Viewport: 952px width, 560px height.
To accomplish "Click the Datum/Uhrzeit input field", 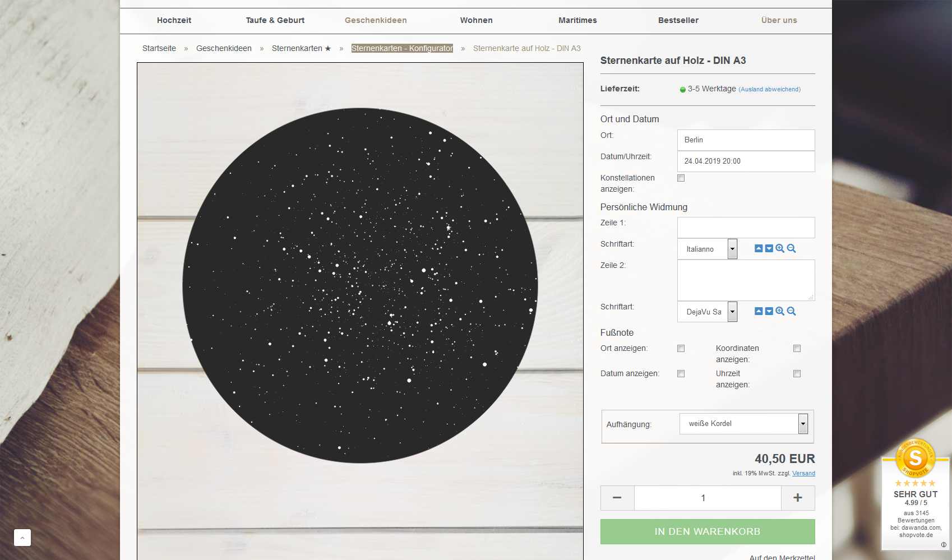I will pyautogui.click(x=746, y=161).
